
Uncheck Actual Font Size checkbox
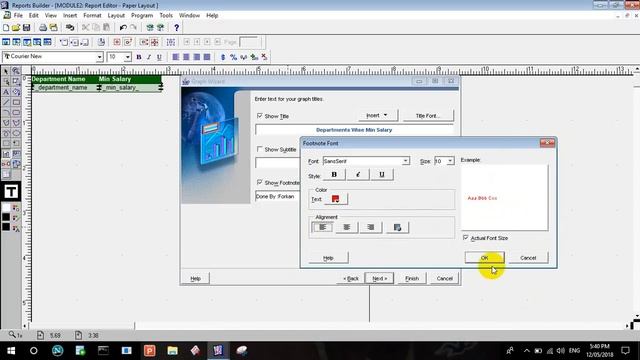(466, 238)
